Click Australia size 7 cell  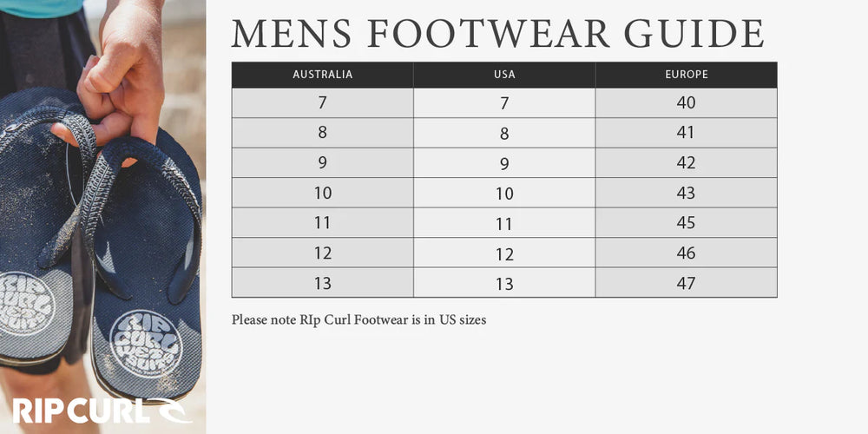[322, 103]
